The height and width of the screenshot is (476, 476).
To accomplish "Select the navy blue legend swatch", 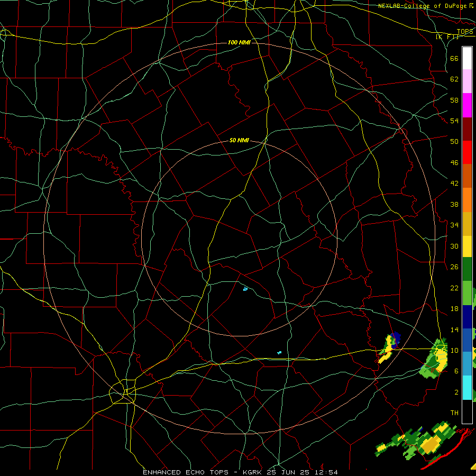I will click(467, 317).
